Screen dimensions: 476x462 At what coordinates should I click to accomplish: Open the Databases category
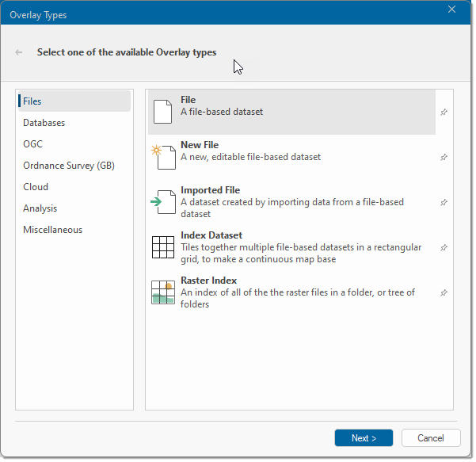point(44,123)
